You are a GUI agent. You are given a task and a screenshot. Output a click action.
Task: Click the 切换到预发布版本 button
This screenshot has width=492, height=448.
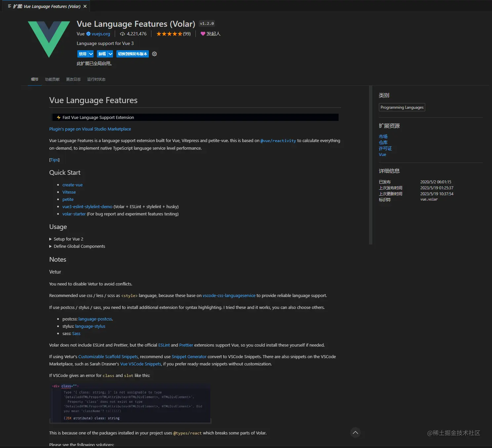click(132, 54)
